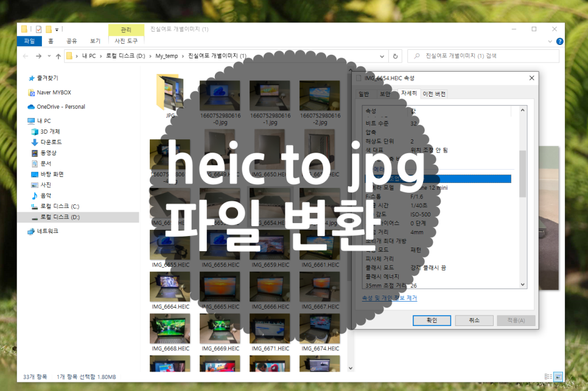
Task: Expand the chevron after 로컬 디스크 (D:) breadcrumb
Action: coord(150,56)
